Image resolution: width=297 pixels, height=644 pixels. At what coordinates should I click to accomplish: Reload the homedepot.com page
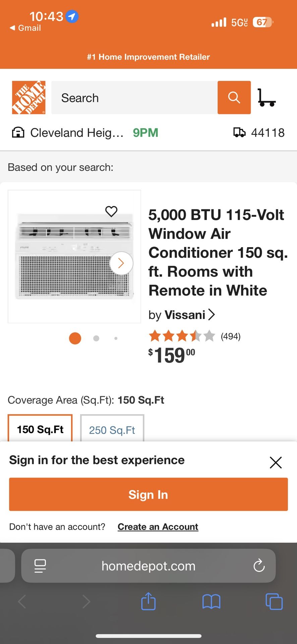pos(259,566)
